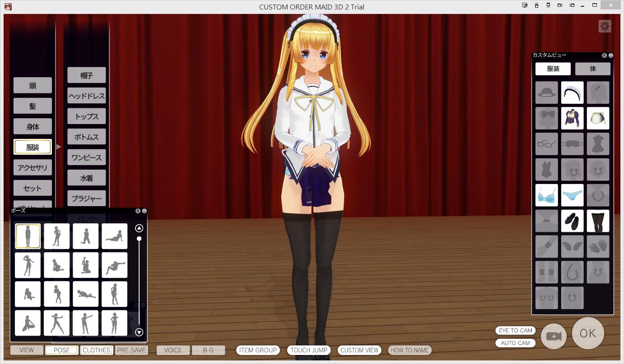Click the TOUCH JUMP button
This screenshot has width=624, height=364.
point(309,350)
